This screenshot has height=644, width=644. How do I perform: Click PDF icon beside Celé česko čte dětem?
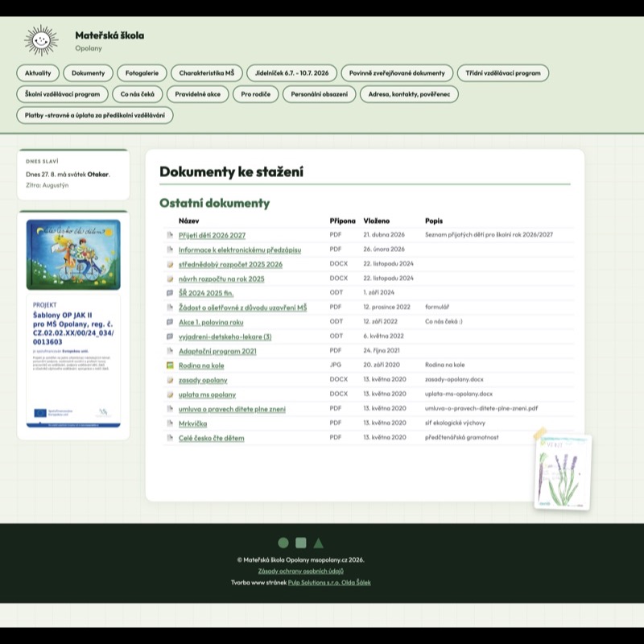click(170, 438)
